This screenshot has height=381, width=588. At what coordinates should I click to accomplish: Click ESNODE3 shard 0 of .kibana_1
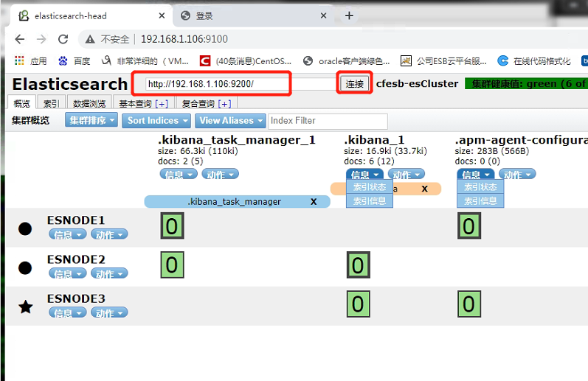(x=358, y=304)
